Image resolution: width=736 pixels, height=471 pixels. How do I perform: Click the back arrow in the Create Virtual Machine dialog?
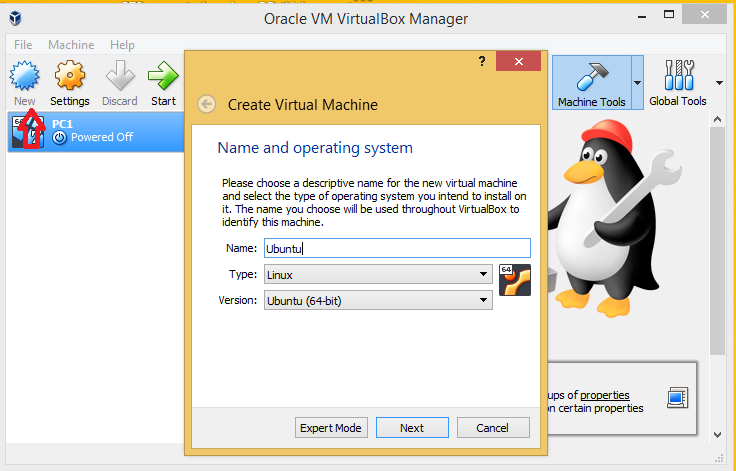[207, 104]
